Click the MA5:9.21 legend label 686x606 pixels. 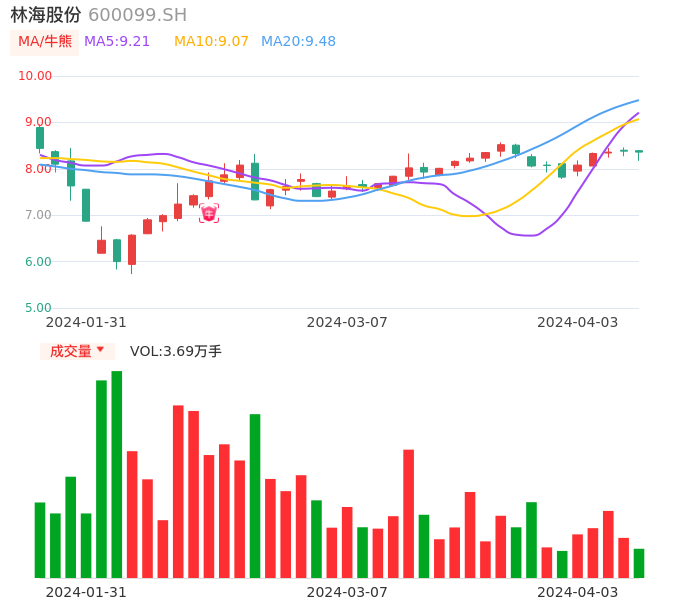[x=117, y=42]
